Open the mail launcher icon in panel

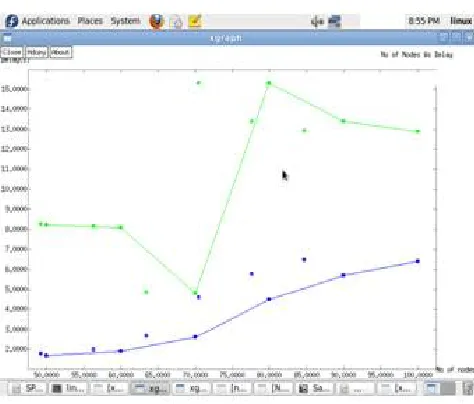click(x=176, y=22)
